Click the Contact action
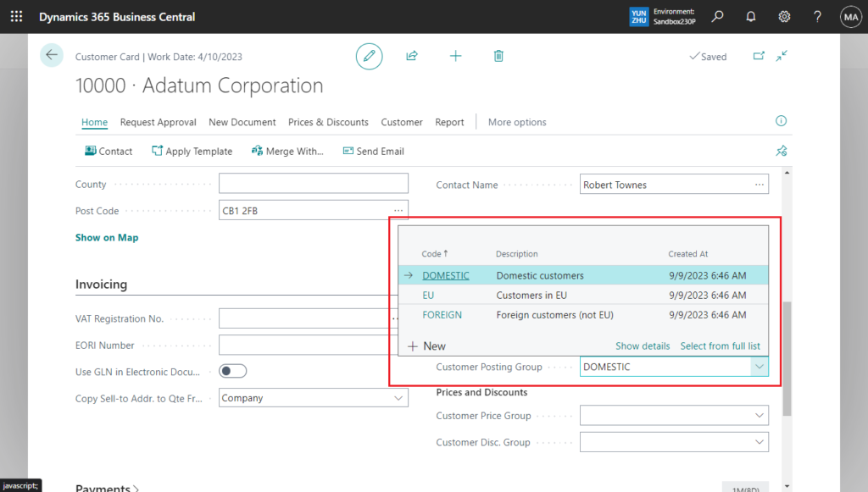The height and width of the screenshot is (492, 868). (x=108, y=151)
